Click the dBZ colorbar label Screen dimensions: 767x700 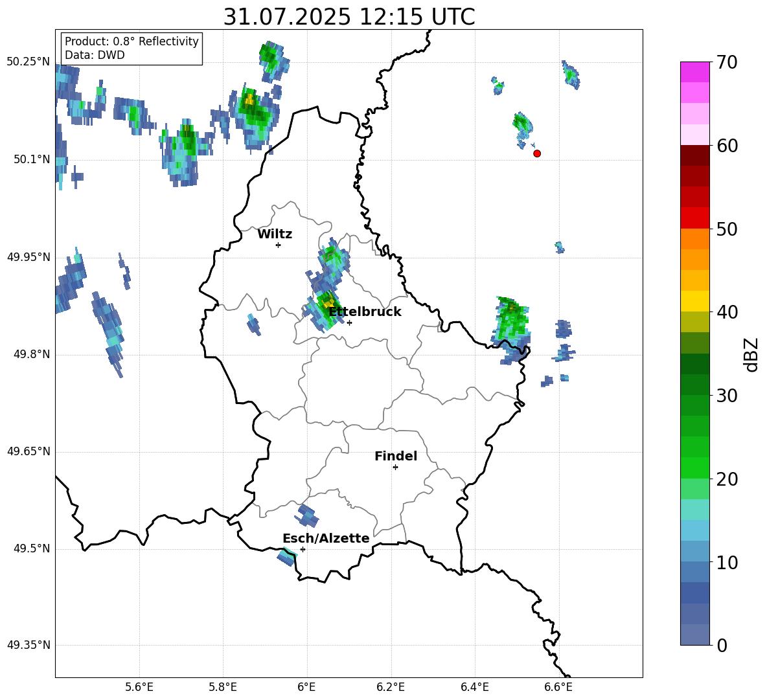pos(752,354)
